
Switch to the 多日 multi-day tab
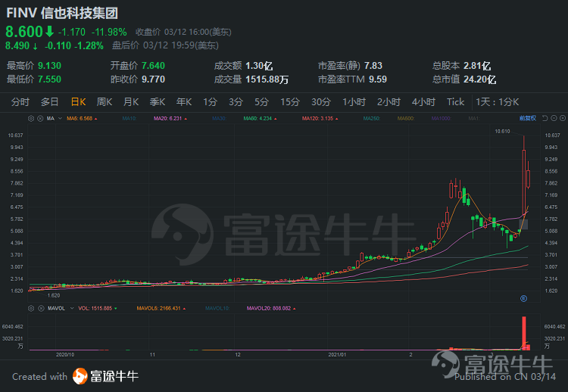point(50,102)
